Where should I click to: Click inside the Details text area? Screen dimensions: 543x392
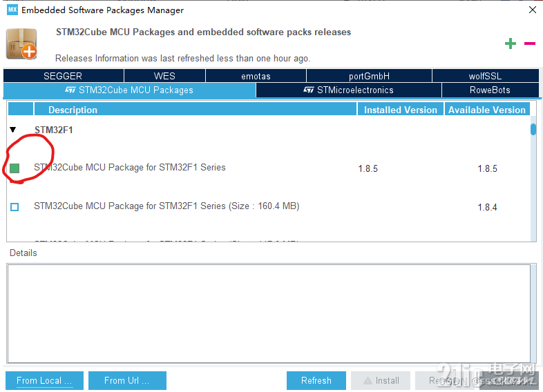[x=269, y=313]
